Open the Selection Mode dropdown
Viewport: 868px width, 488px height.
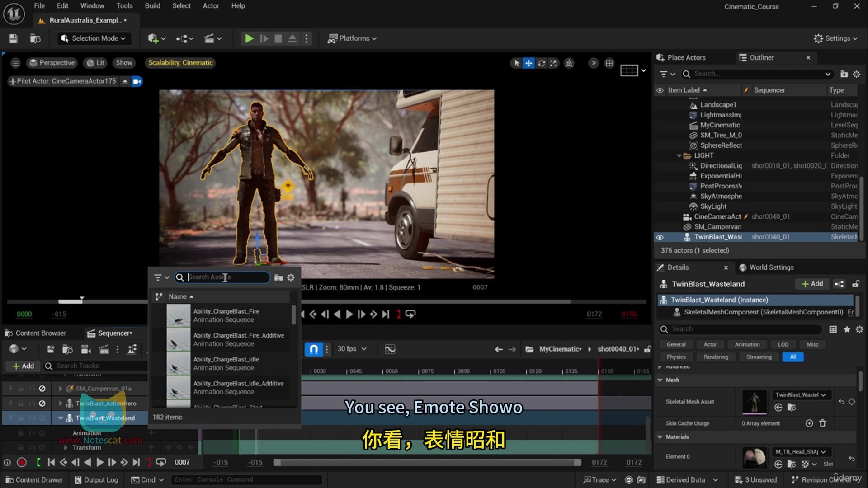tap(94, 38)
